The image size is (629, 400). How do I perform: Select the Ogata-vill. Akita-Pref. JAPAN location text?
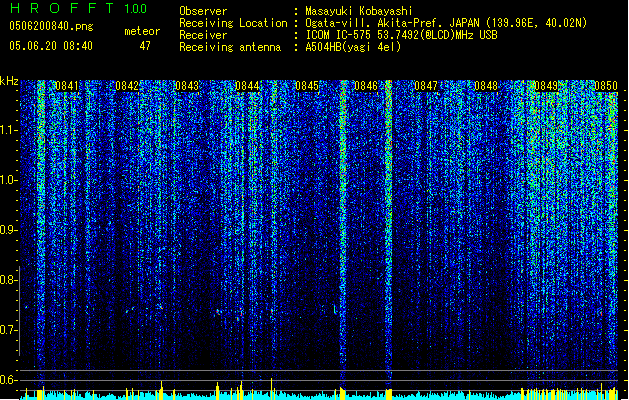(x=446, y=23)
